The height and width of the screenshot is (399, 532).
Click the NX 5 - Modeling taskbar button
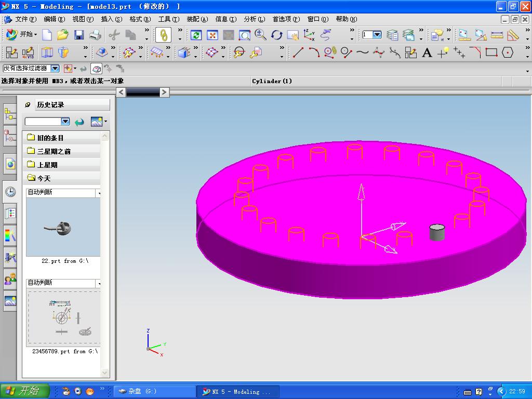click(237, 392)
